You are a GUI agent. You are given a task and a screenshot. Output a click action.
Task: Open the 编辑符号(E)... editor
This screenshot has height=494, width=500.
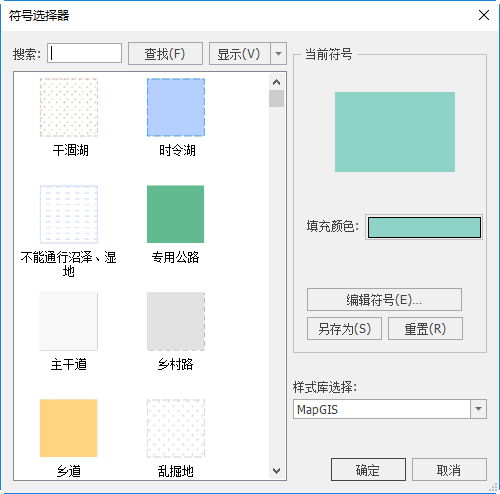click(x=384, y=300)
